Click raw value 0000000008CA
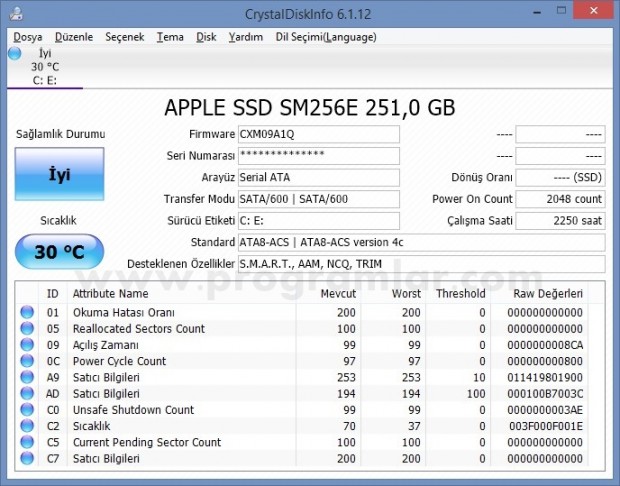 coord(545,345)
